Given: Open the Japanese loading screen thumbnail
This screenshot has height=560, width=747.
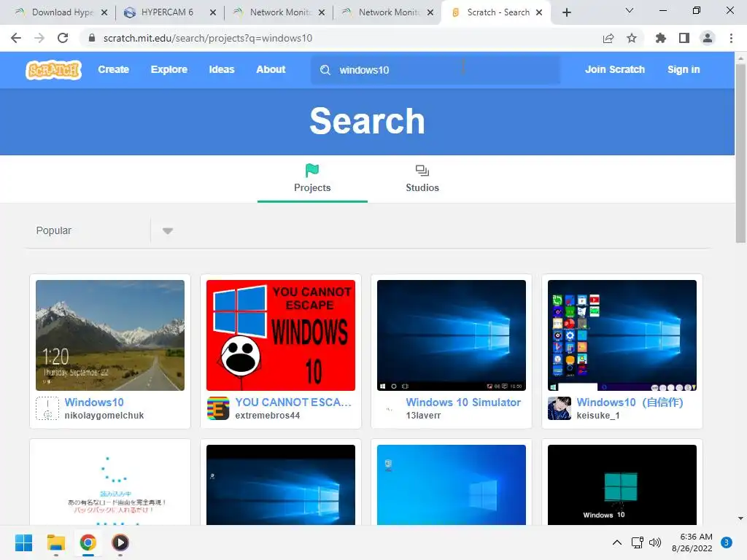Looking at the screenshot, I should pyautogui.click(x=110, y=485).
